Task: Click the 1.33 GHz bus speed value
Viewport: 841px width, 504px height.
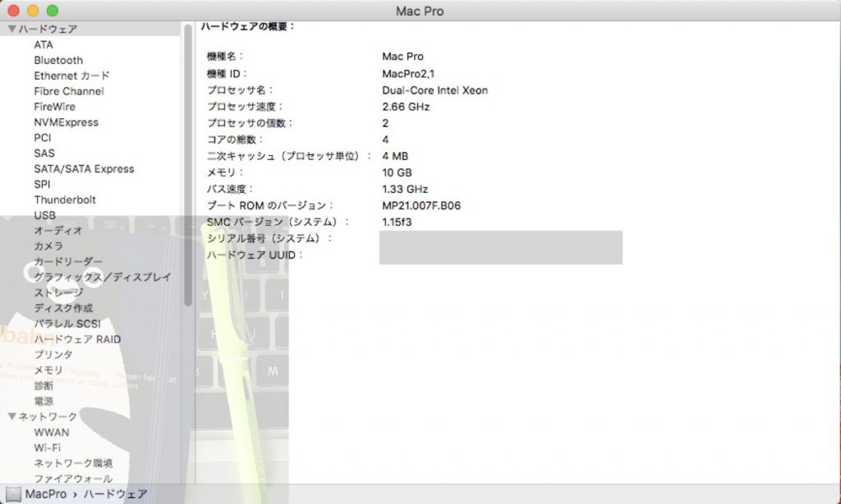Action: click(405, 190)
